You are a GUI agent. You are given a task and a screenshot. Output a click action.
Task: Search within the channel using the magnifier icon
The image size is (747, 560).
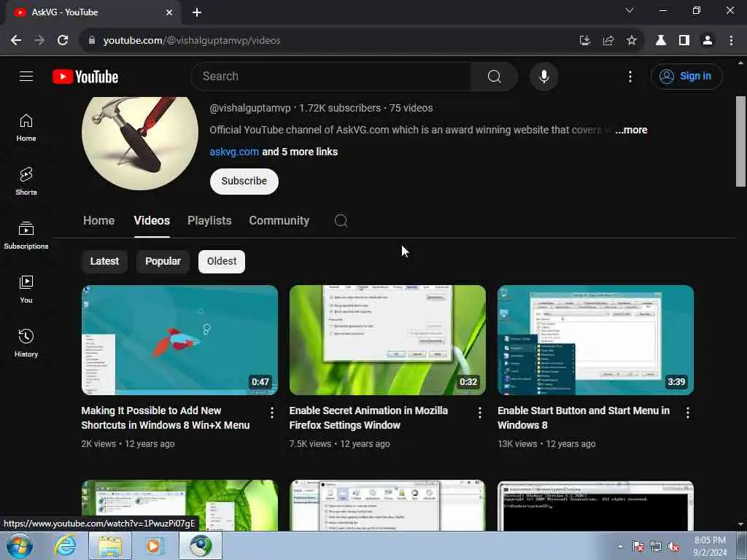341,220
